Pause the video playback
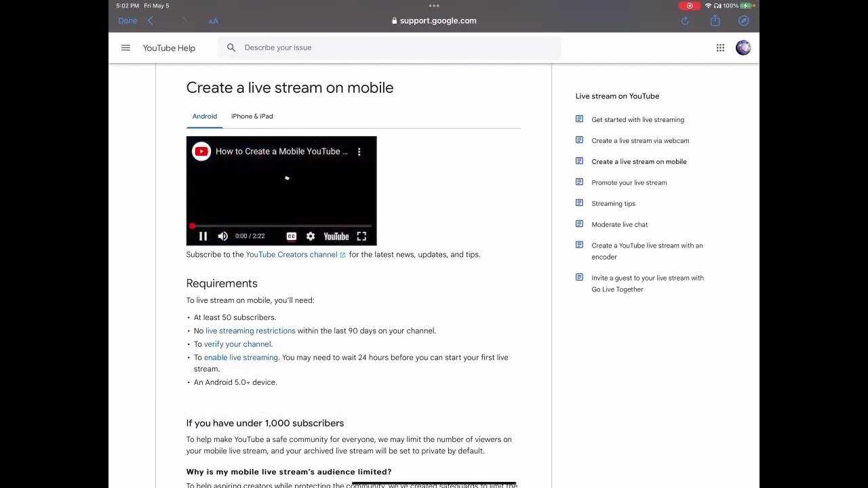The width and height of the screenshot is (868, 488). [x=203, y=236]
